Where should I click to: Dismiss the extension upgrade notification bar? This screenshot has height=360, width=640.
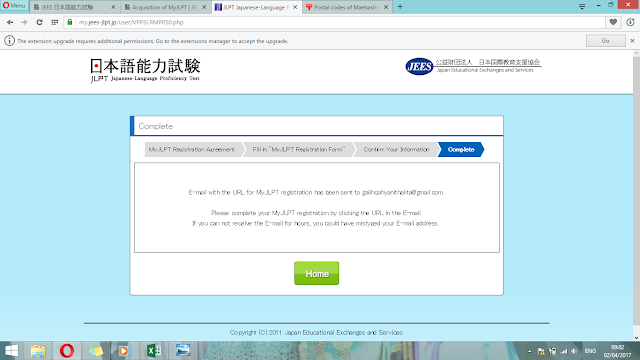click(x=632, y=41)
